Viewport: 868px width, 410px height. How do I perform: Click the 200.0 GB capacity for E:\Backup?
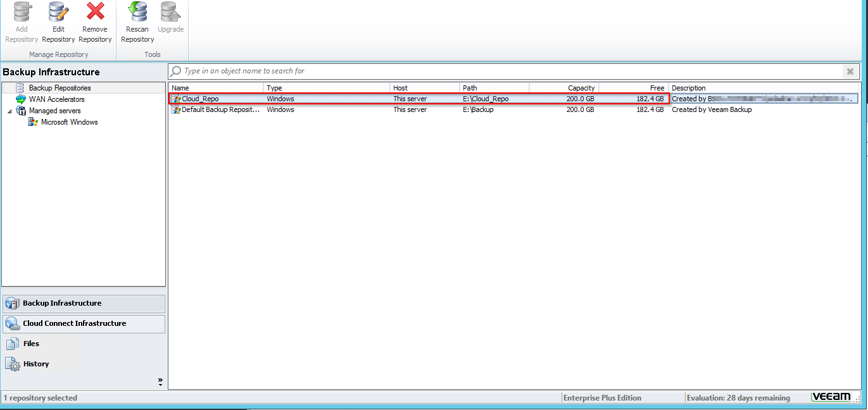[x=581, y=109]
